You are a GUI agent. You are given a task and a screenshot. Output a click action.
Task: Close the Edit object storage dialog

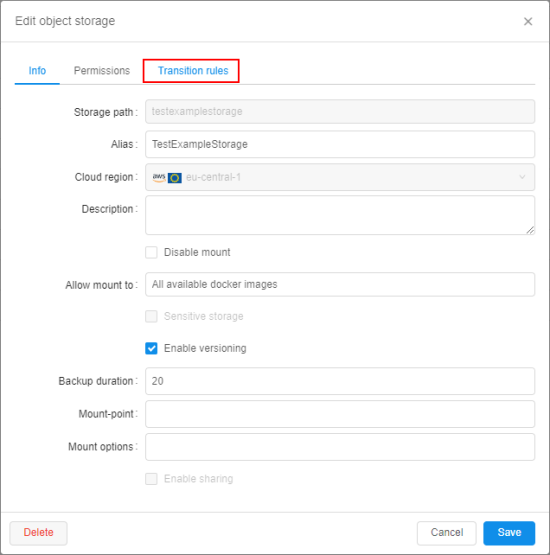tap(528, 22)
